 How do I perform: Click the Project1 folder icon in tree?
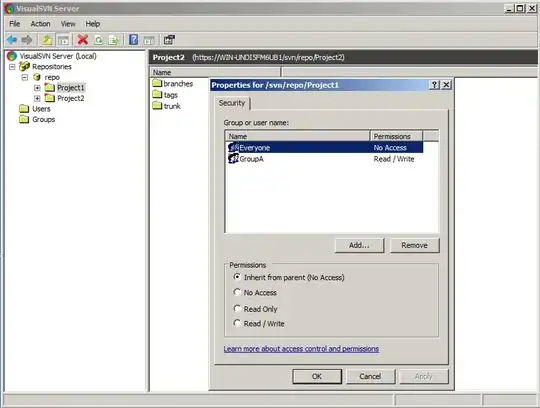(x=50, y=87)
